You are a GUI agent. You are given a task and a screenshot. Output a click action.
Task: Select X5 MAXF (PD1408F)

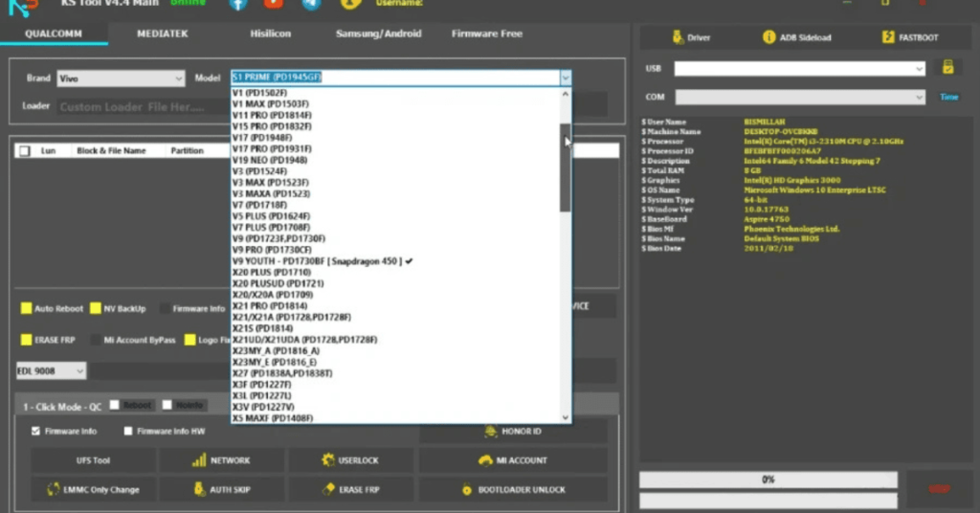click(395, 418)
